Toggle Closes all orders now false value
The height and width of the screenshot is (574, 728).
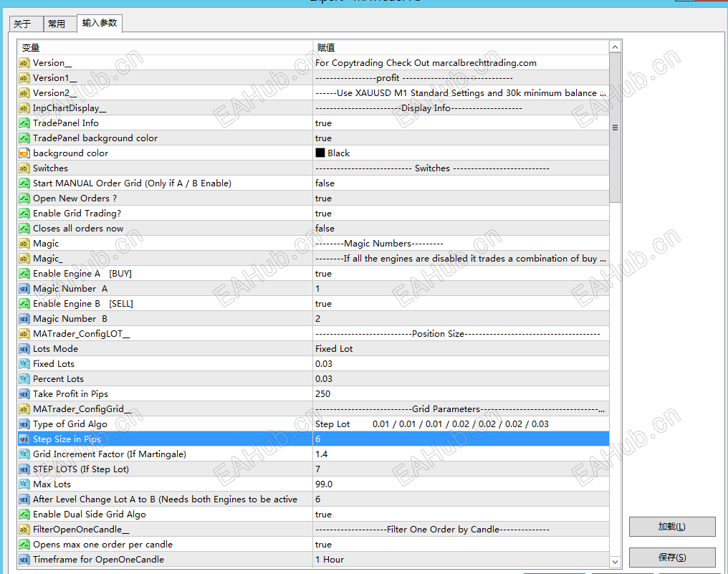click(x=461, y=229)
